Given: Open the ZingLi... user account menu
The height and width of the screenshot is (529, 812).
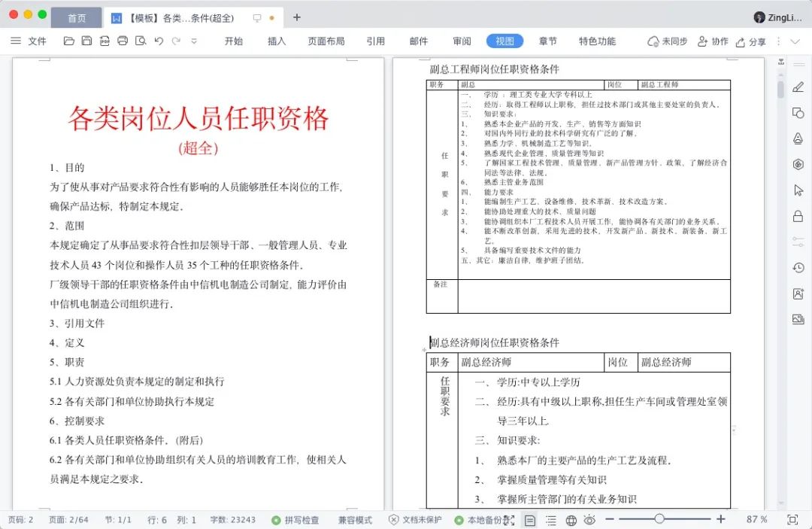Looking at the screenshot, I should pos(778,17).
